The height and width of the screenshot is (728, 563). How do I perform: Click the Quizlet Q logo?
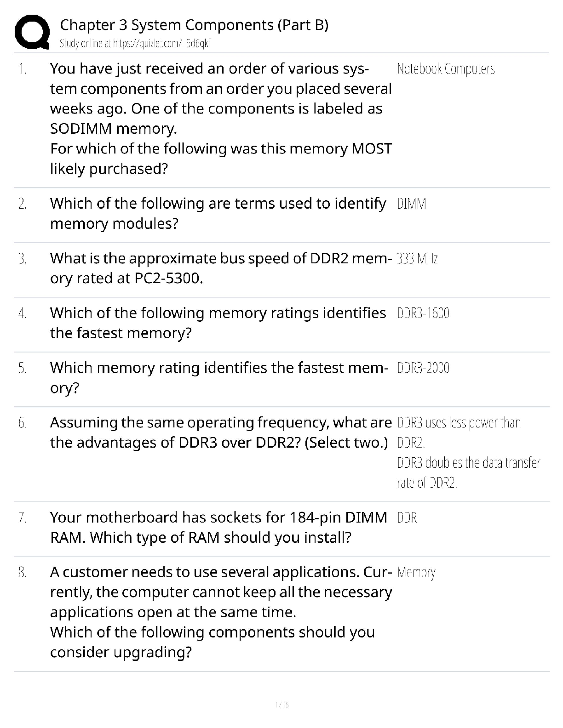pyautogui.click(x=31, y=32)
